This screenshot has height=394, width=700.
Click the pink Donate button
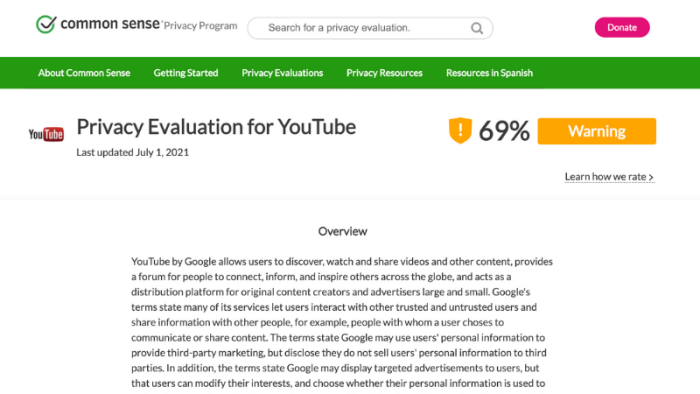(622, 27)
